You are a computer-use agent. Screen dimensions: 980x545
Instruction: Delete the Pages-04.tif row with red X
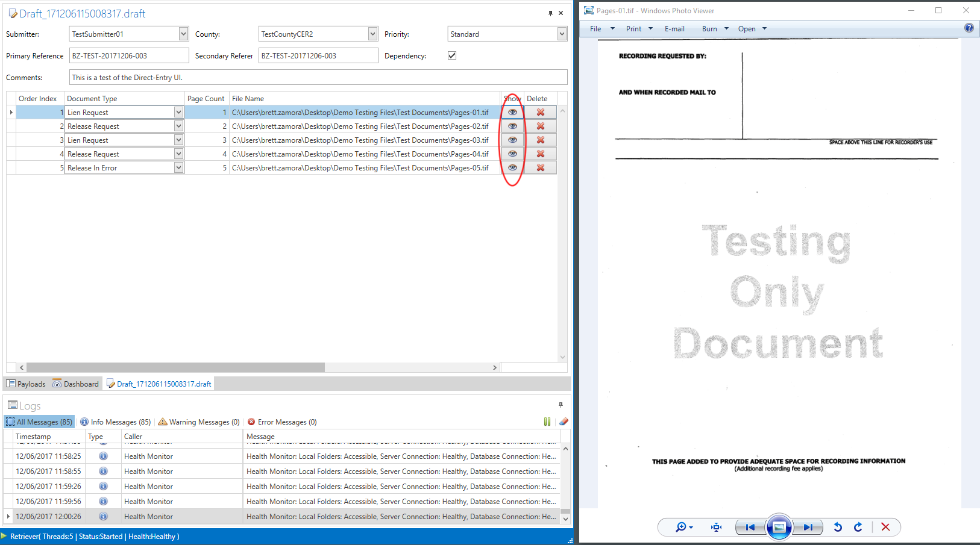tap(540, 154)
